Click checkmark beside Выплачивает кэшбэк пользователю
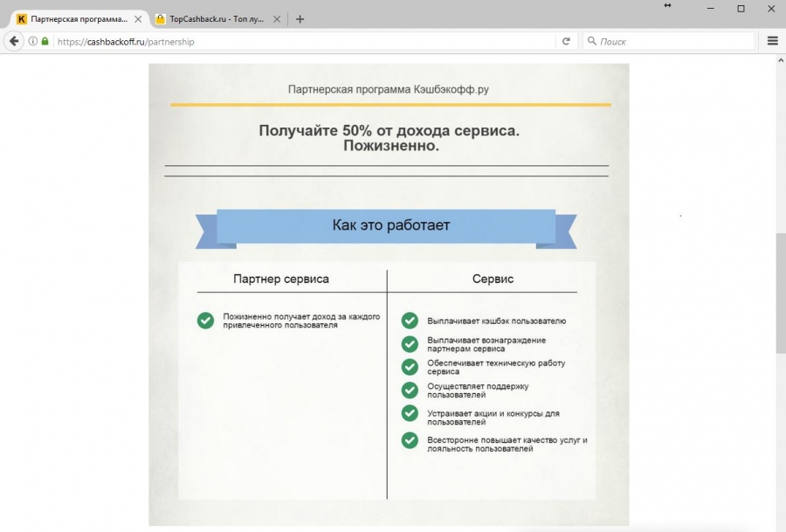 410,321
